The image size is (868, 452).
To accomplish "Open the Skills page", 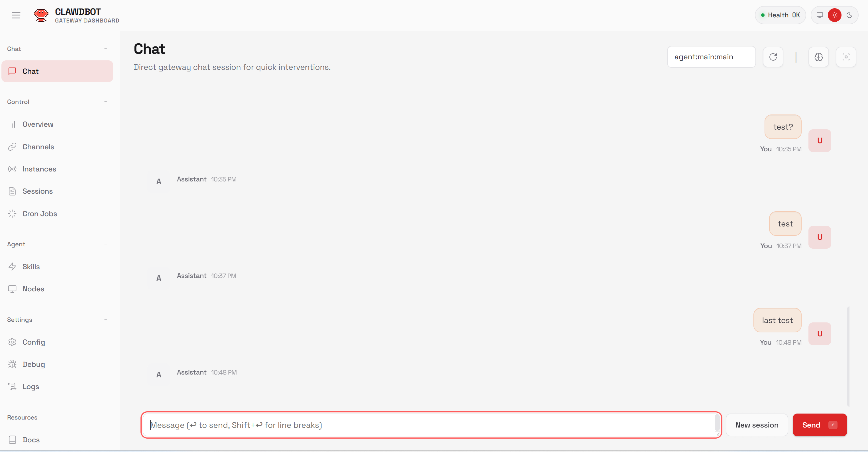I will pyautogui.click(x=31, y=266).
